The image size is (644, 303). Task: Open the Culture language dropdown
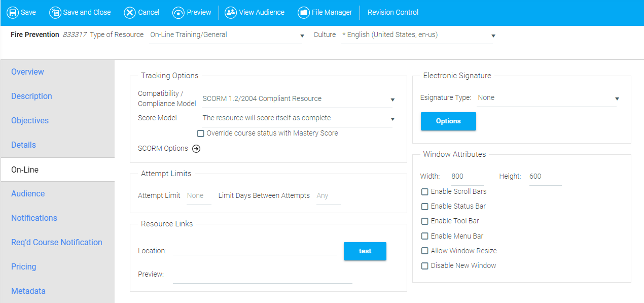(x=417, y=36)
